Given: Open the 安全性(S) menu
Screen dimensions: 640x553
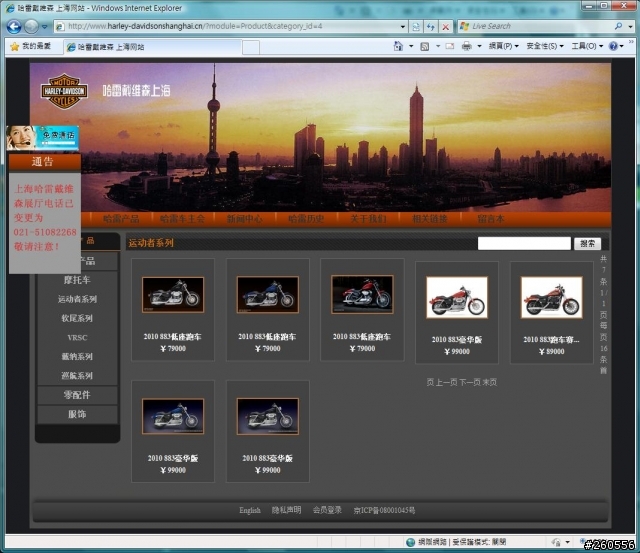Looking at the screenshot, I should [x=545, y=46].
